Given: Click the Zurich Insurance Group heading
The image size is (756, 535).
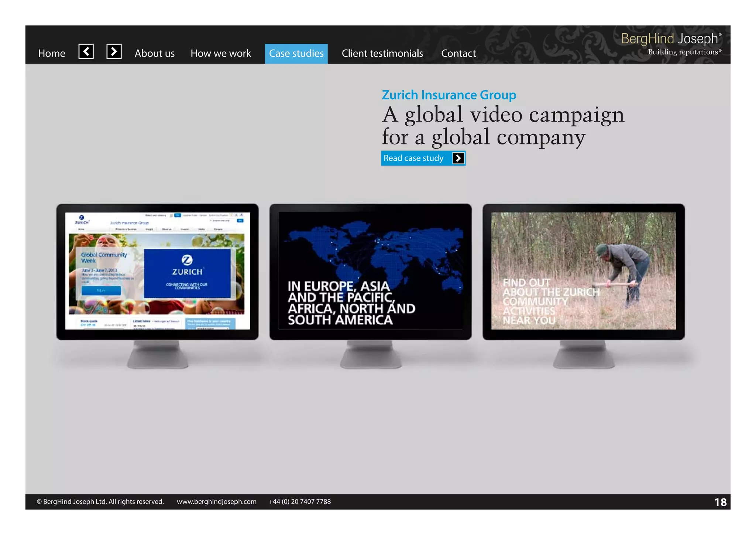Looking at the screenshot, I should pyautogui.click(x=449, y=95).
